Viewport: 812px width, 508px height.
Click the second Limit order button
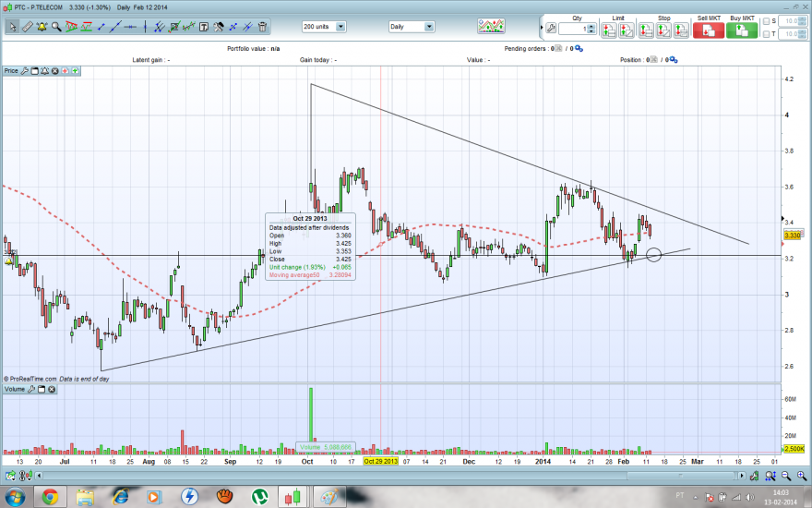(627, 30)
